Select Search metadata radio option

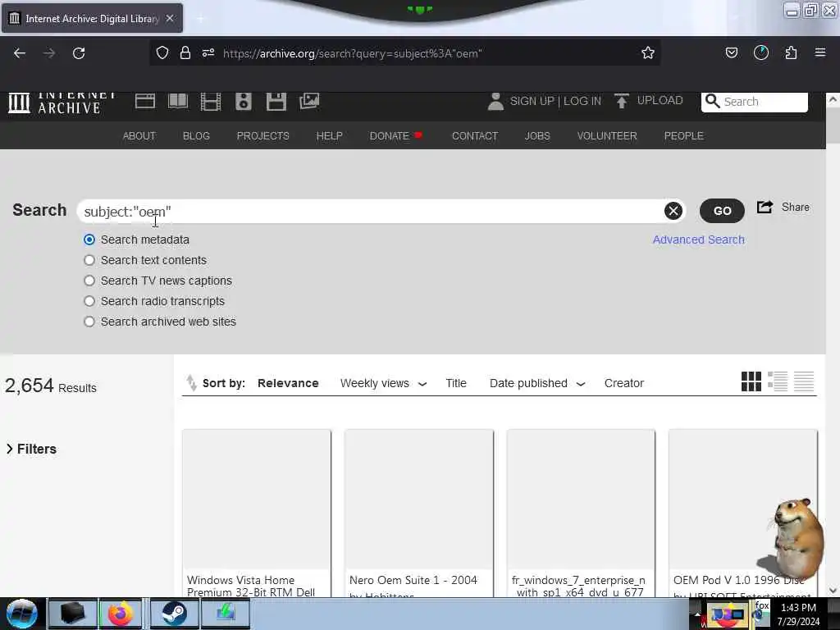89,240
